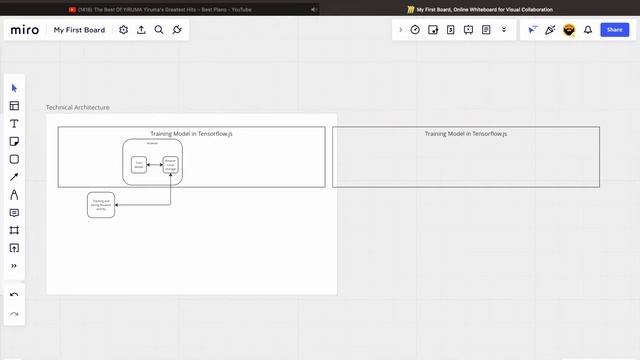This screenshot has height=360, width=640.
Task: Open the Upload tool
Action: (x=14, y=248)
